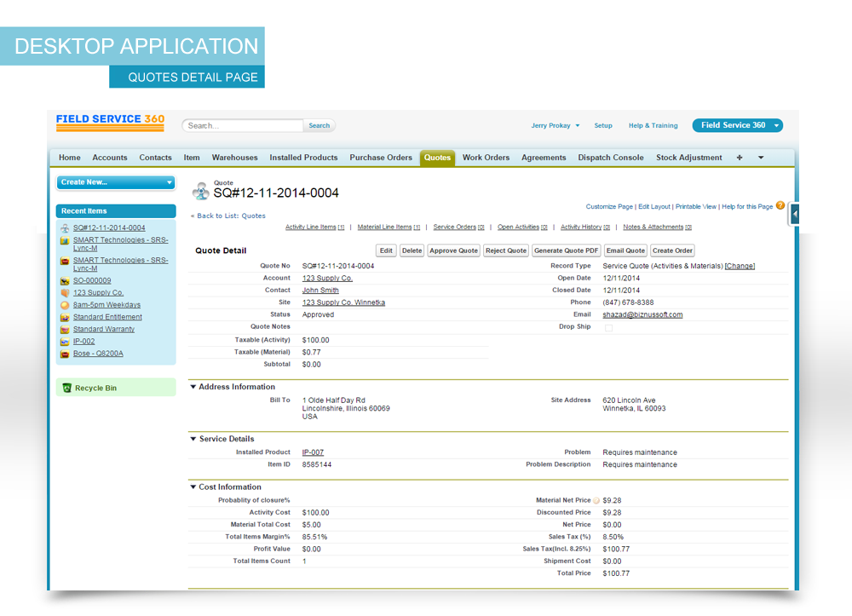Viewport: 852px width, 616px height.
Task: Open the Jerry Prokay user menu
Action: (x=555, y=125)
